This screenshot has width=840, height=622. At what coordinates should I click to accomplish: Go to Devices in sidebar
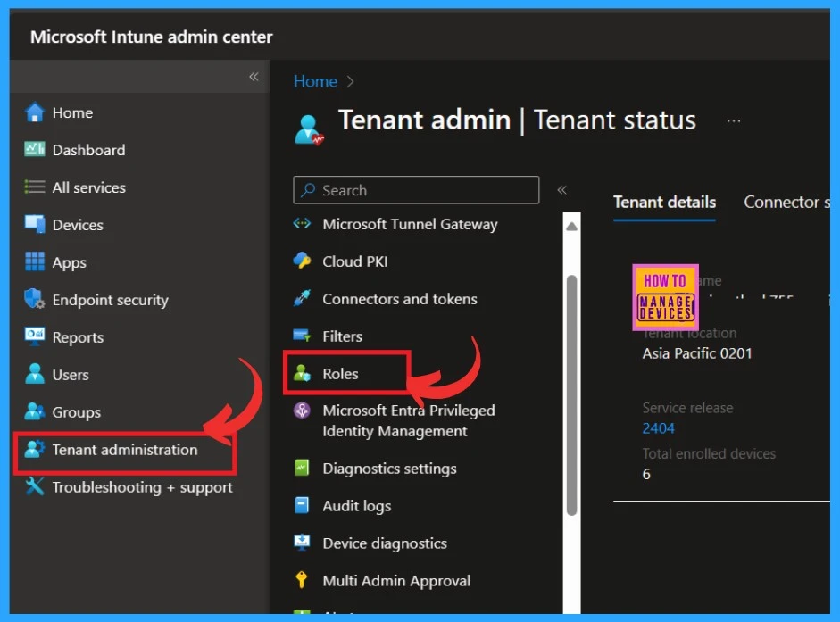click(x=78, y=225)
